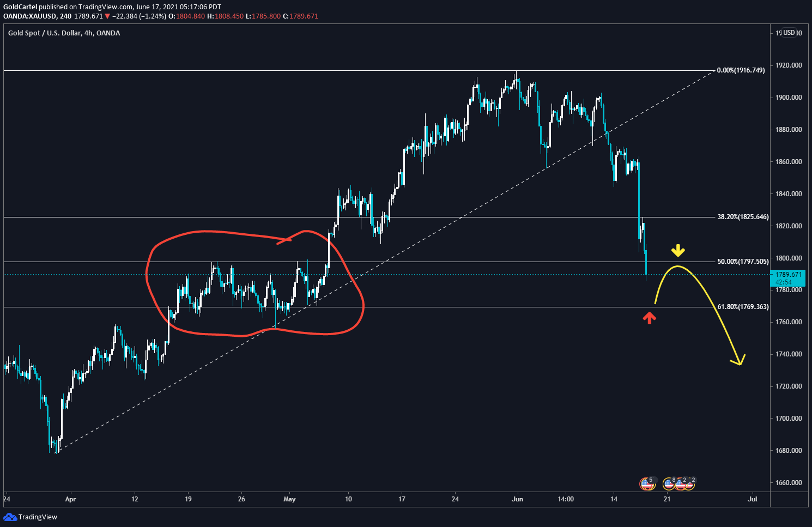
Task: Open the USD currency selector on price axis
Action: pos(789,33)
